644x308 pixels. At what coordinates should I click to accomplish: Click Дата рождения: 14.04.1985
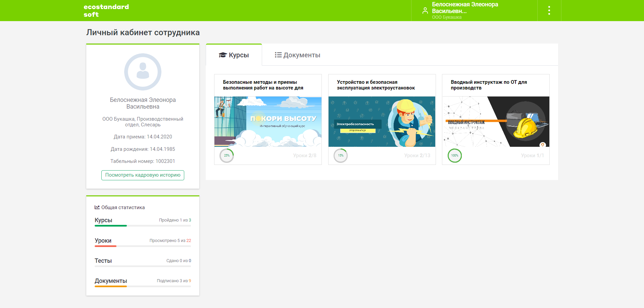[x=143, y=149]
